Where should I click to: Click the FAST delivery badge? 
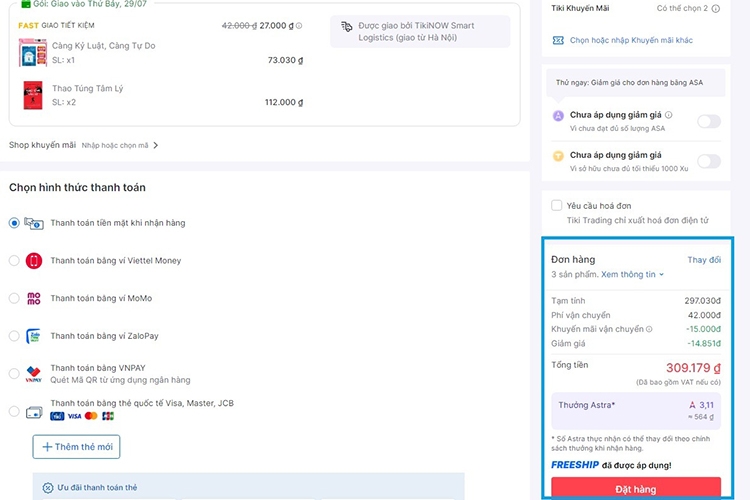28,25
